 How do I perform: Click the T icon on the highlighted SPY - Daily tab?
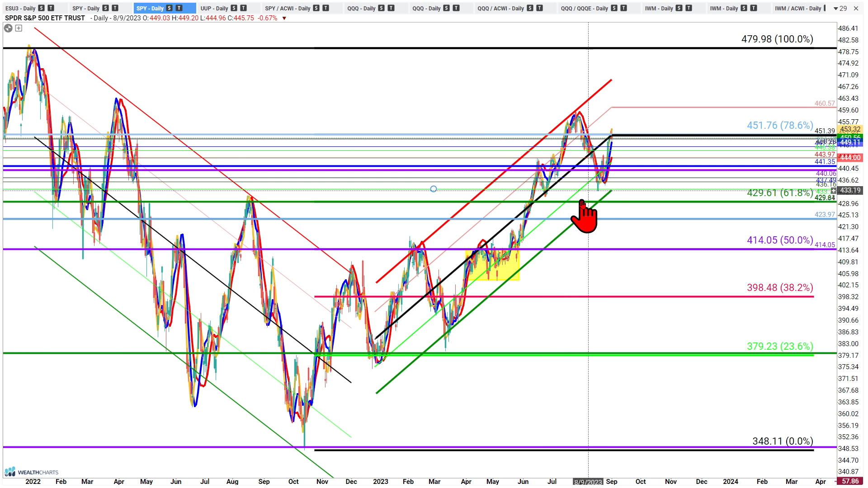coord(179,8)
